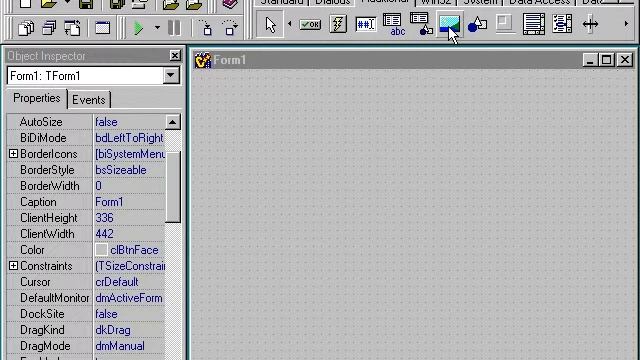Select the BorderStyle value bsSizeable
The image size is (640, 360).
(121, 170)
